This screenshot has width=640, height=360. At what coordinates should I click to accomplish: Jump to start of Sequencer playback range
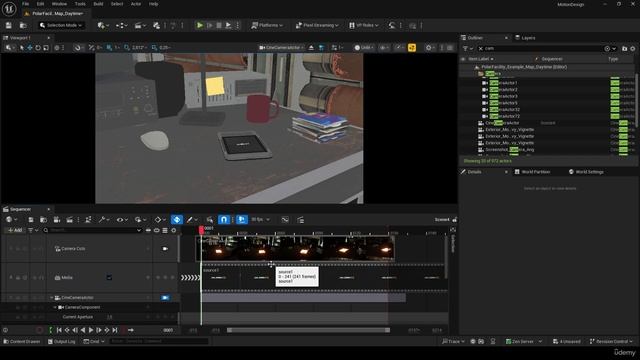[59, 330]
